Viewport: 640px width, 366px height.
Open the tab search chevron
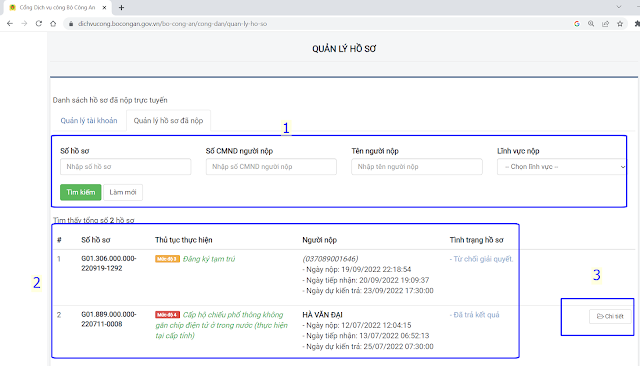(619, 7)
